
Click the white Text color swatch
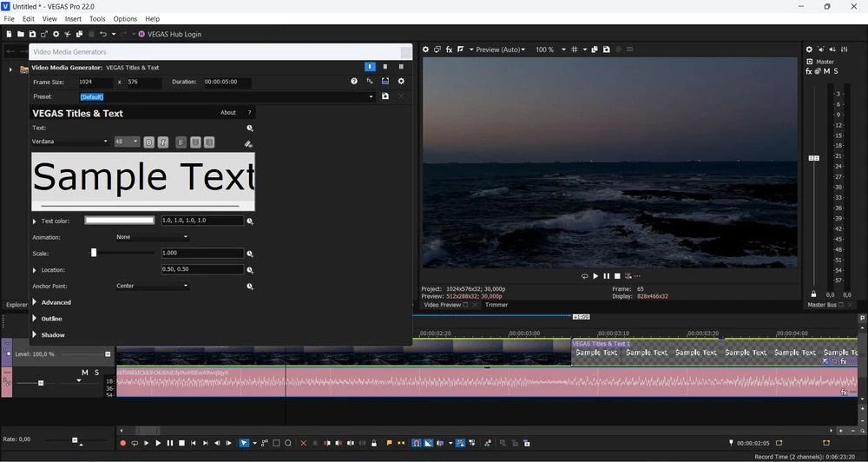coord(120,221)
